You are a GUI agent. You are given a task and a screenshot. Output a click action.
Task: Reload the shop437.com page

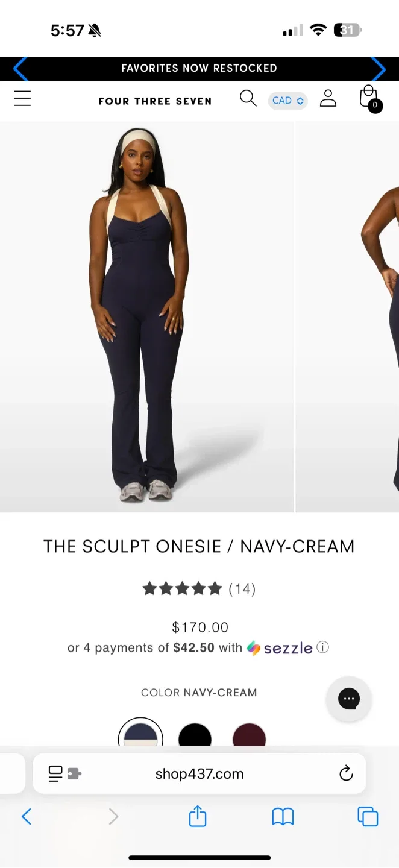(x=346, y=773)
